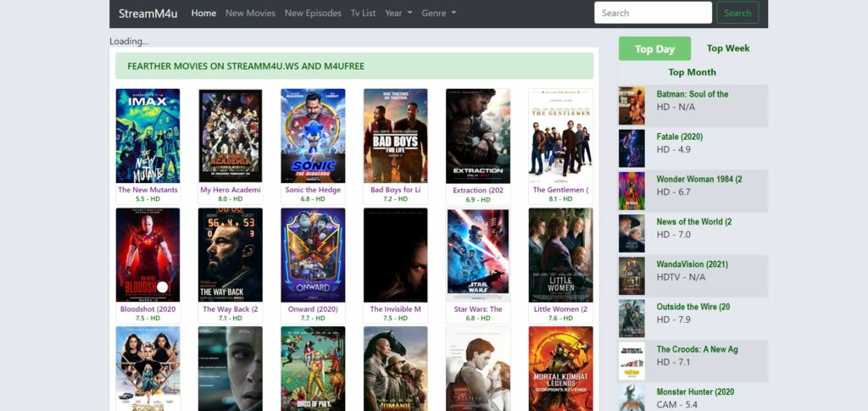Open My Hero Academia poster
The image size is (868, 411).
tap(231, 136)
